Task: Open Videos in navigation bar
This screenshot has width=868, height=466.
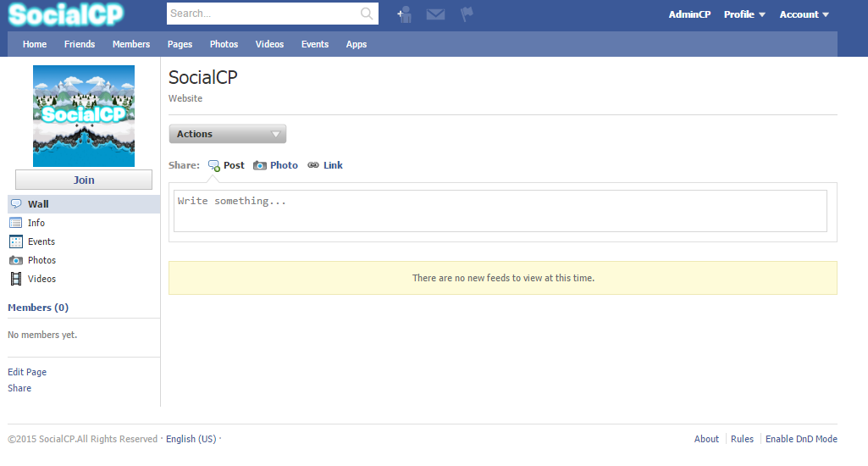Action: (269, 44)
